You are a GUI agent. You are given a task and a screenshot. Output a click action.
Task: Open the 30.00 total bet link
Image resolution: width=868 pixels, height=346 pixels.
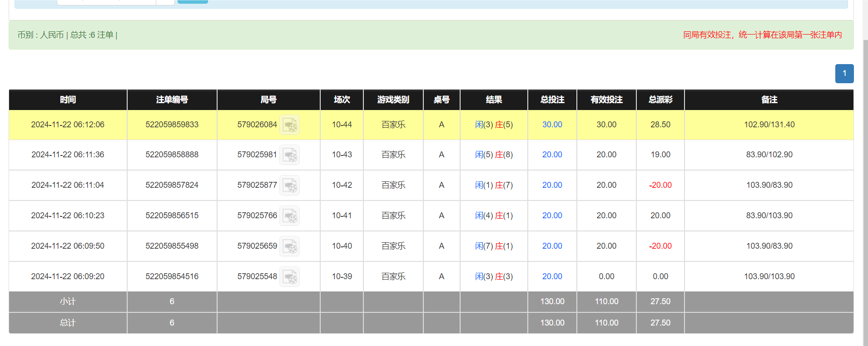pos(552,125)
